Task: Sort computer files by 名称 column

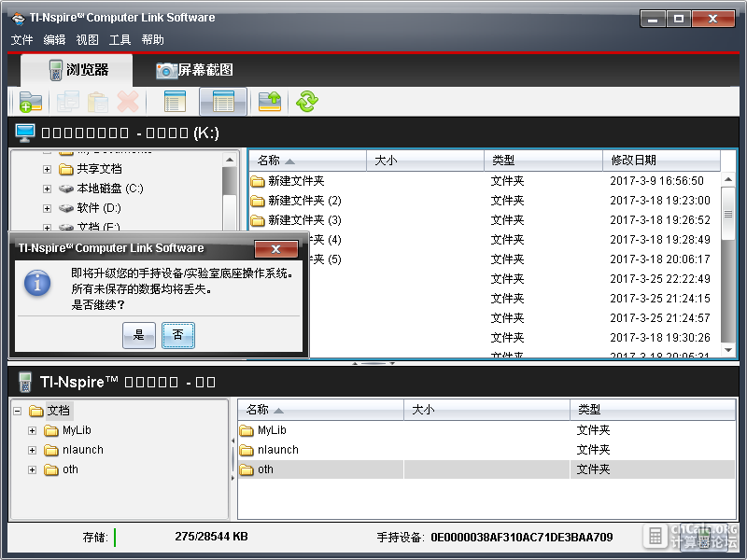Action: [x=307, y=161]
